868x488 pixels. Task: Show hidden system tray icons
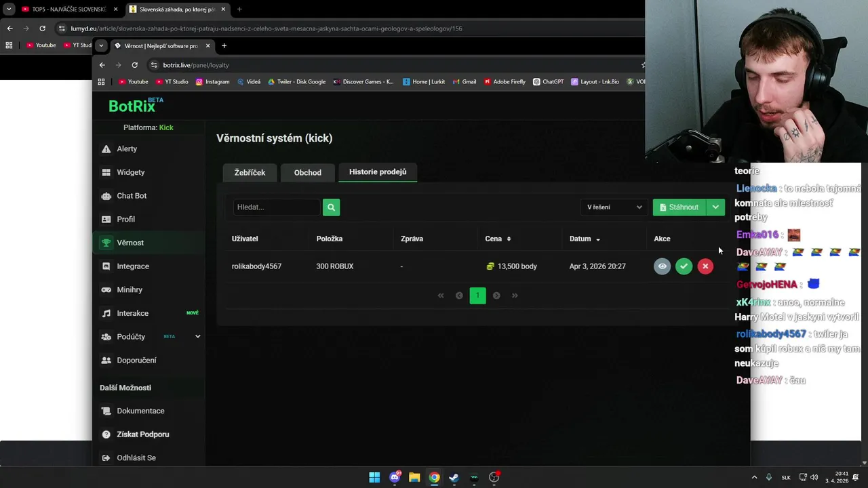[754, 477]
